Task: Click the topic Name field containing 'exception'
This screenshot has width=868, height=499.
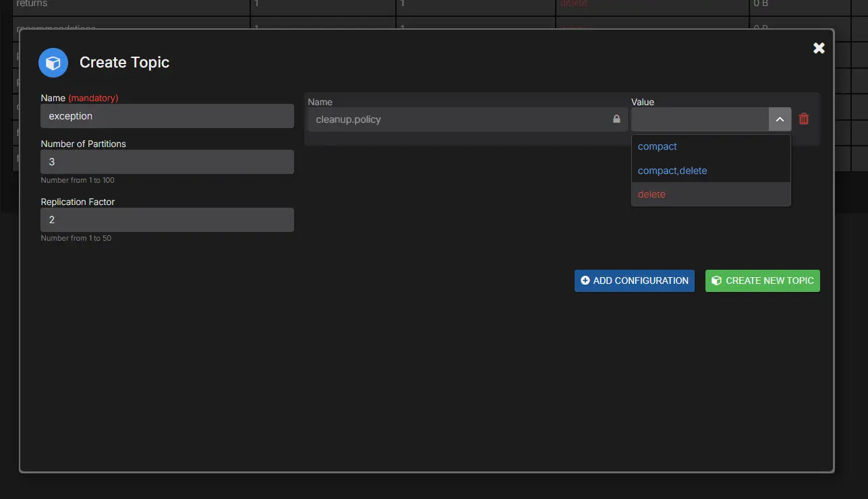Action: [167, 115]
